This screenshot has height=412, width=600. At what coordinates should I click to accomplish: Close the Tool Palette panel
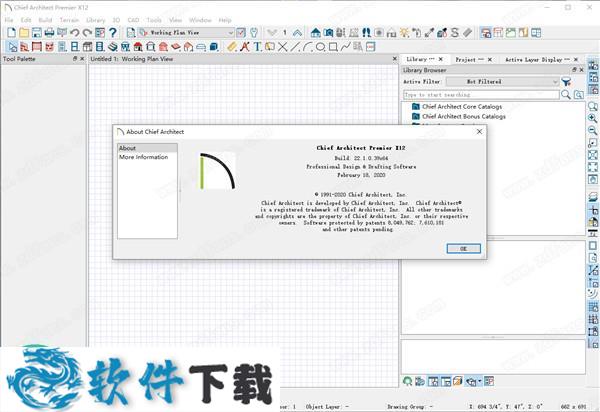click(82, 59)
